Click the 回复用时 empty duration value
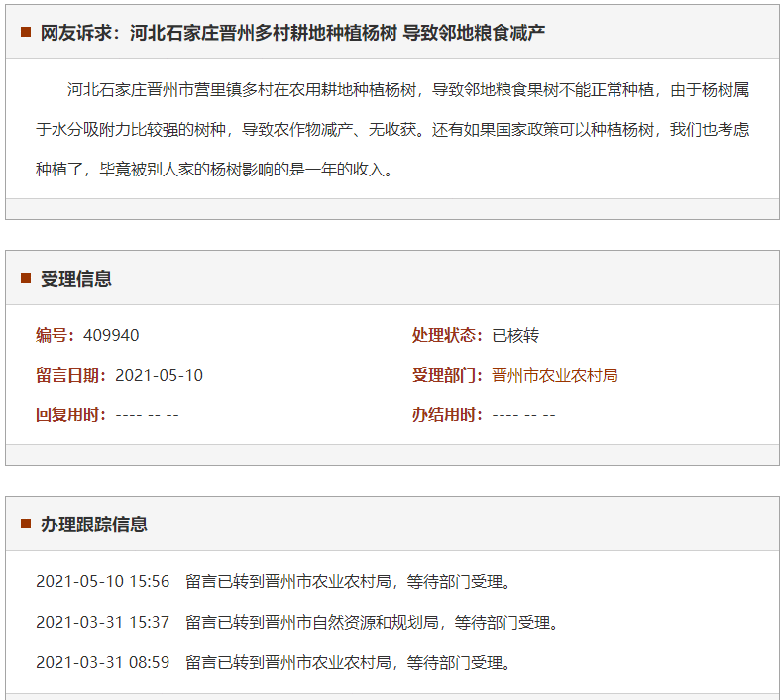This screenshot has width=782, height=700. coord(147,414)
